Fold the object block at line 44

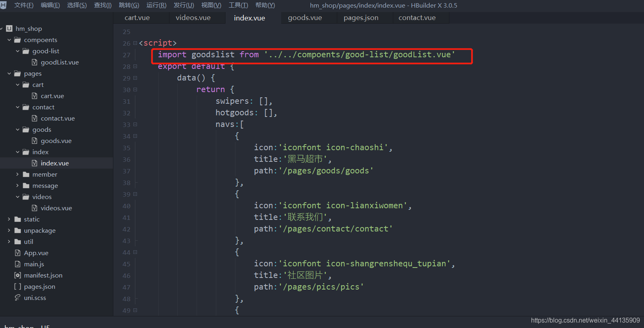coord(135,252)
